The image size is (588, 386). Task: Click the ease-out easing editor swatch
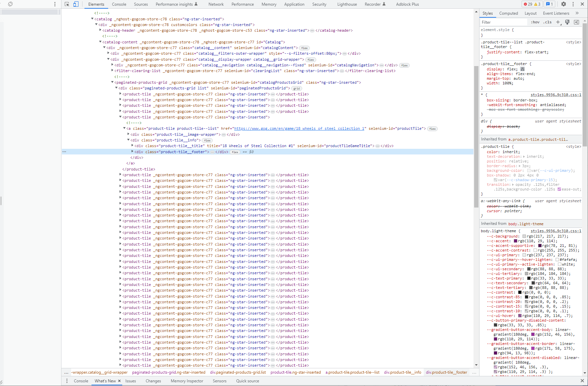(x=559, y=189)
